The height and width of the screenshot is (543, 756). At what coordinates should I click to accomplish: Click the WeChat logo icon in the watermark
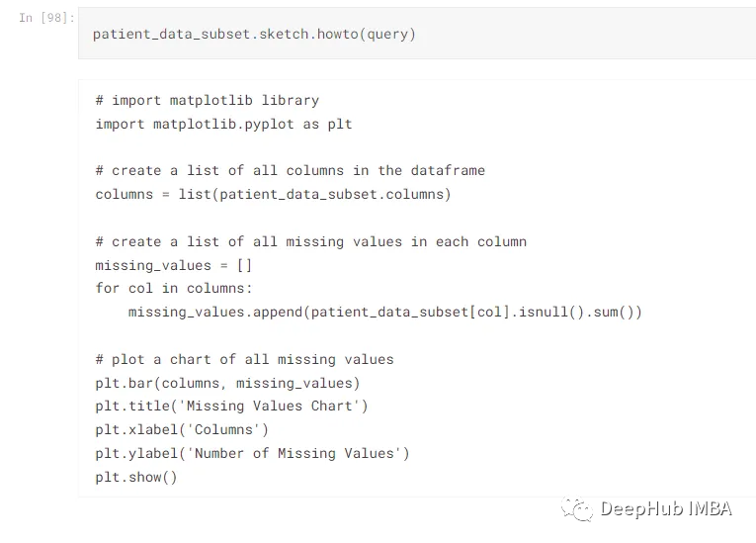(x=577, y=508)
